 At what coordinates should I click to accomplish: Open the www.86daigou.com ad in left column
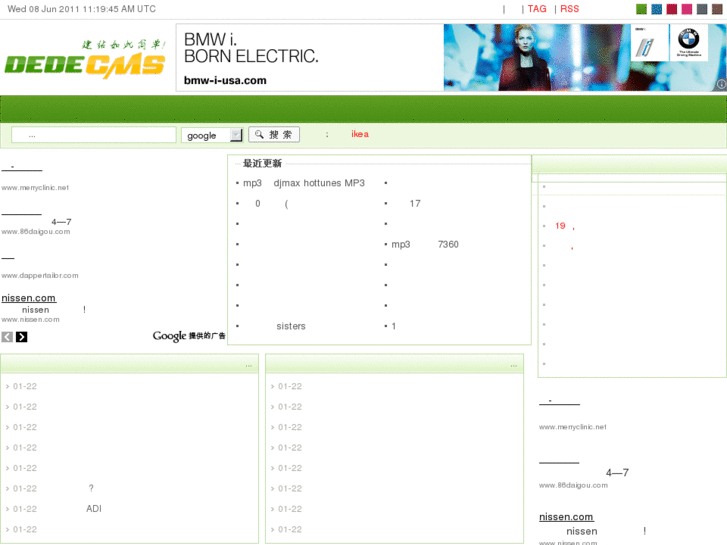point(36,231)
